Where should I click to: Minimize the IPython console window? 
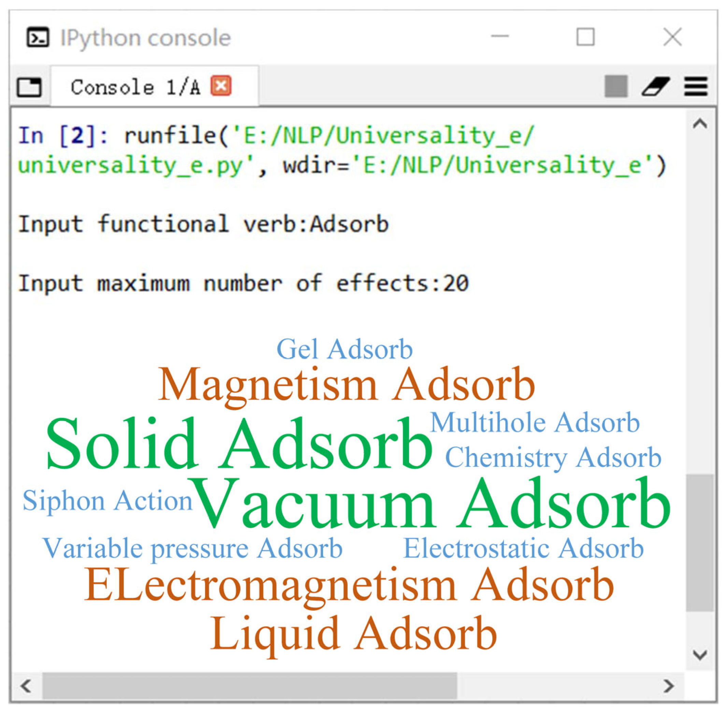(x=500, y=37)
